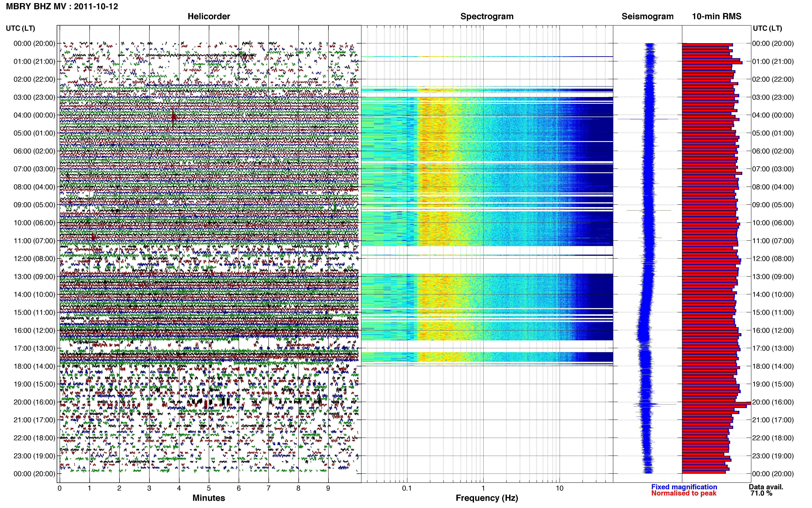Click the helicorder spike near 04:00, minute 3.8
812x508 pixels.
(x=173, y=118)
